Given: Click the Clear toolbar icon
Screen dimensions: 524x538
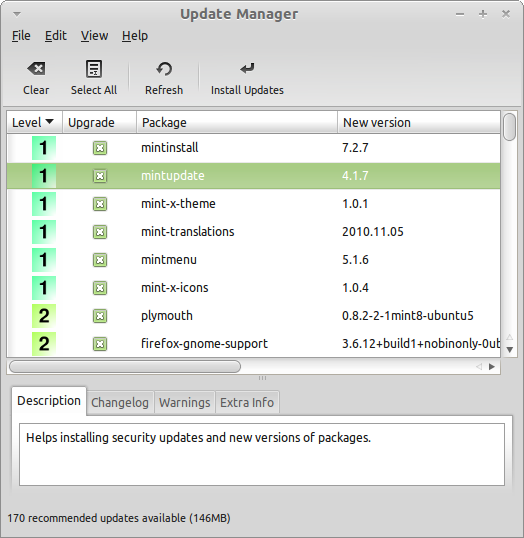Looking at the screenshot, I should (36, 69).
